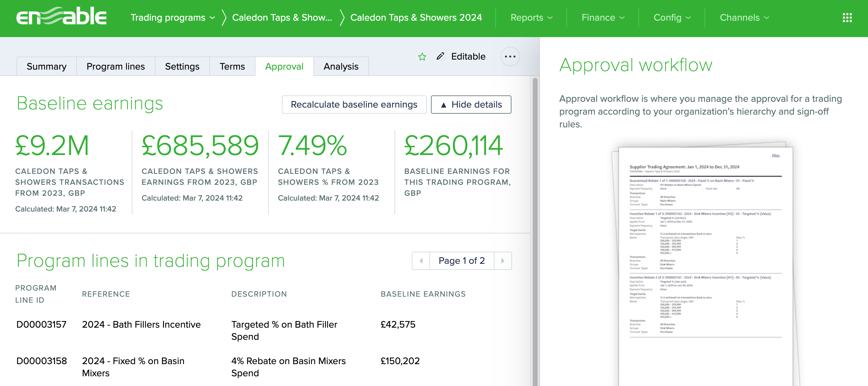This screenshot has height=386, width=868.
Task: Open the Trading programs dropdown
Action: click(173, 18)
